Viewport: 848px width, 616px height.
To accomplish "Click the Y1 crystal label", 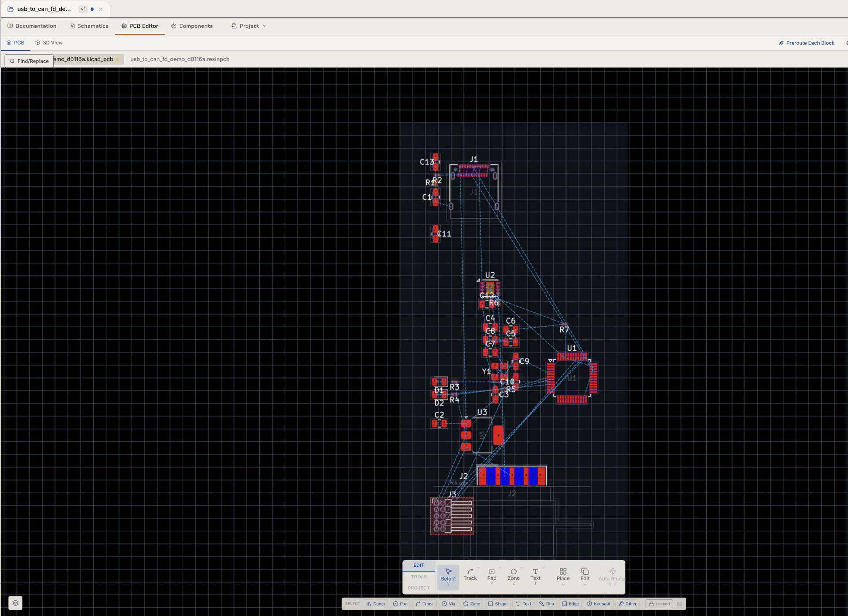I will [x=486, y=372].
